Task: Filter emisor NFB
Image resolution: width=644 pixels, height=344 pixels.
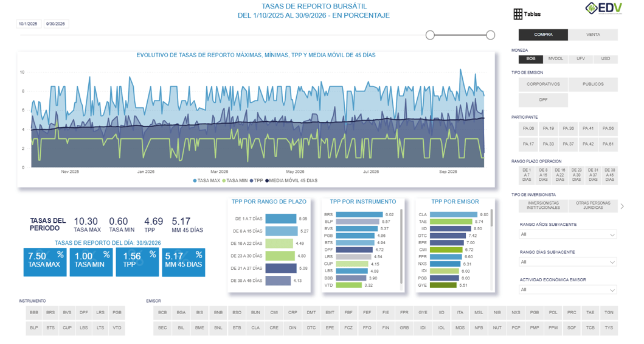Action: (479, 328)
